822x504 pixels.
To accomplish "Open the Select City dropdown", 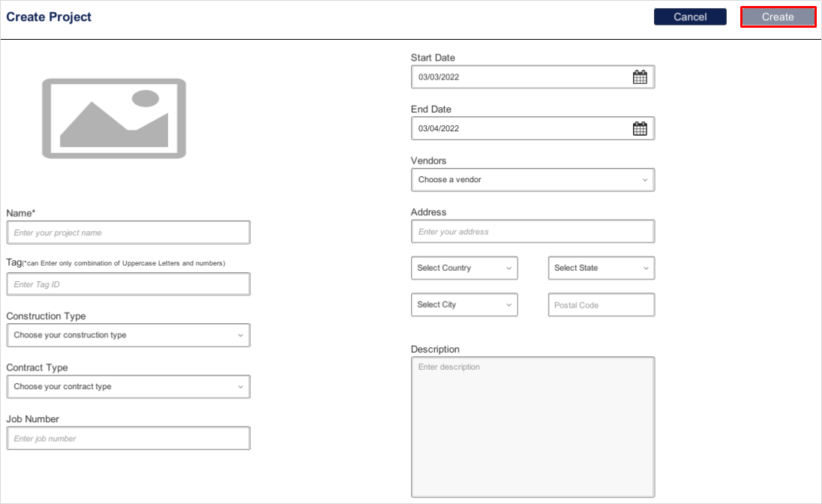I will click(464, 304).
